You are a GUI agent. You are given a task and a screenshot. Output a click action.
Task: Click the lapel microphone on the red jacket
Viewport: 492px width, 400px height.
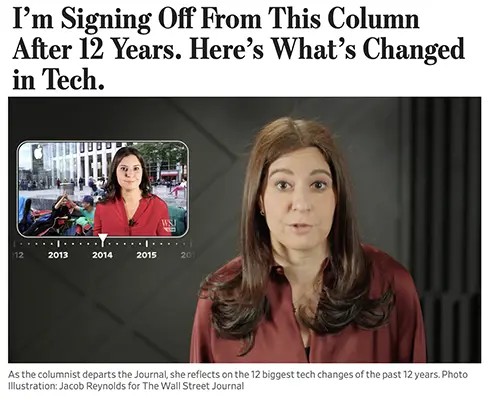click(x=132, y=222)
